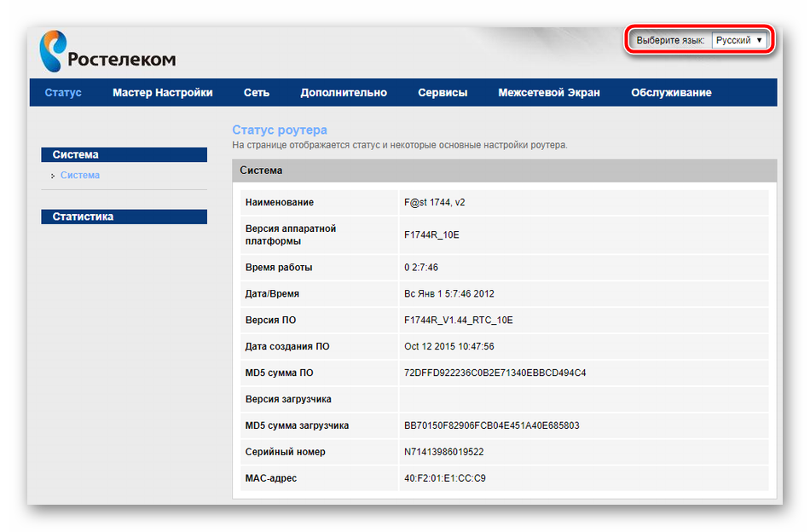Click the firmware version F1744R_V1.44_RTC_10E
The width and height of the screenshot is (810, 532).
click(458, 321)
